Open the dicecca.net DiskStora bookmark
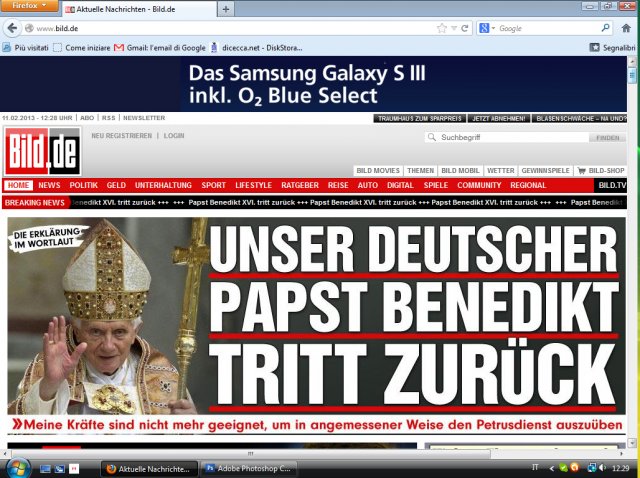Viewport: 640px width, 478px height. pyautogui.click(x=256, y=48)
